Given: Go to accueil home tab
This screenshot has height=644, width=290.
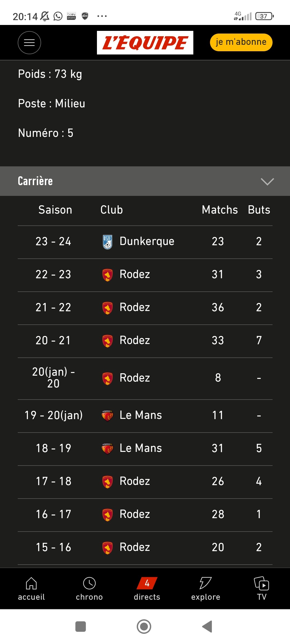Looking at the screenshot, I should 31,589.
